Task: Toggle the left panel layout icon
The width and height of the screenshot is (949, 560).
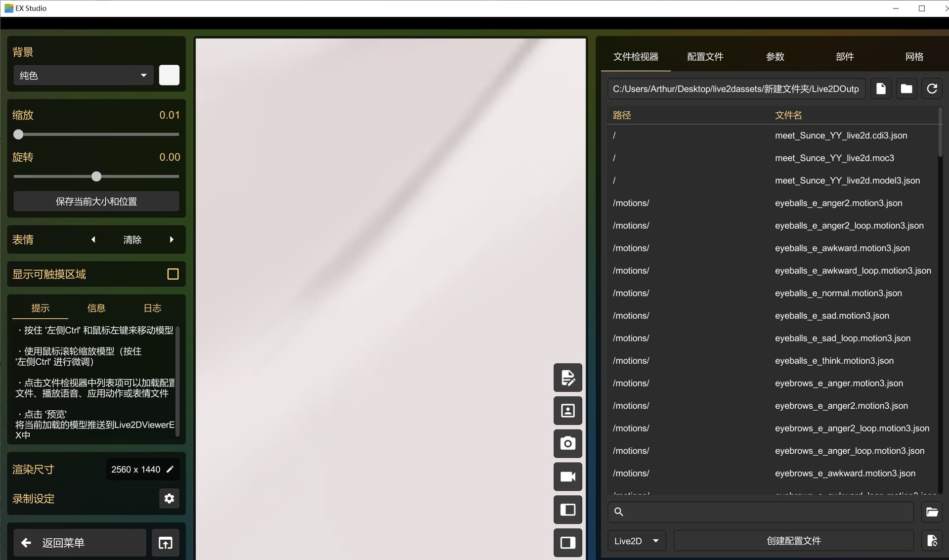Action: point(567,510)
